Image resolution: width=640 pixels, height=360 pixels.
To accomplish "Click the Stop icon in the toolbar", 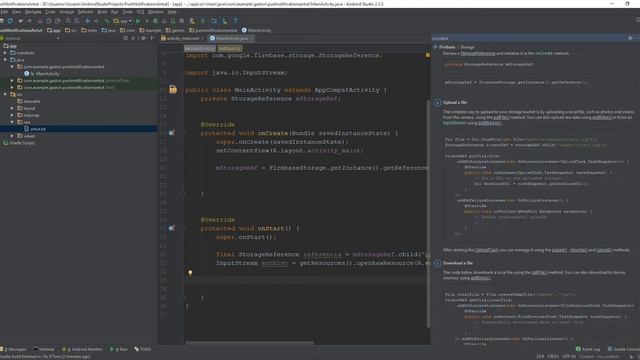I will pos(182,21).
